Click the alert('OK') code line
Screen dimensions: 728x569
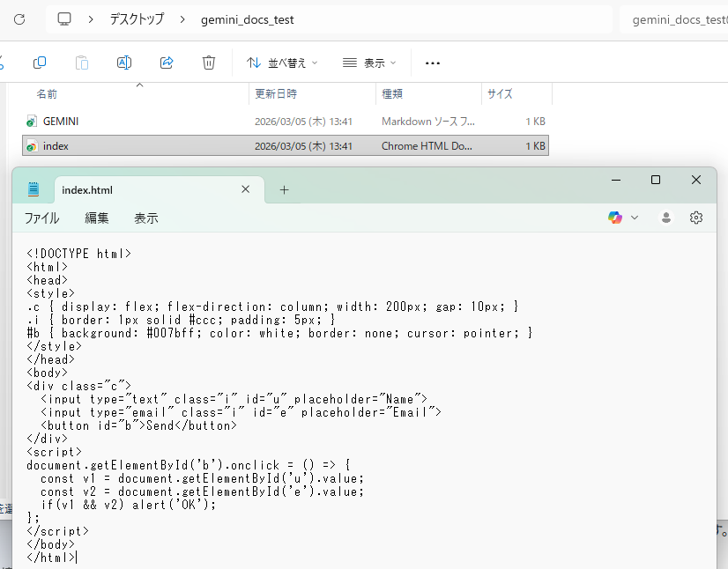coord(129,505)
